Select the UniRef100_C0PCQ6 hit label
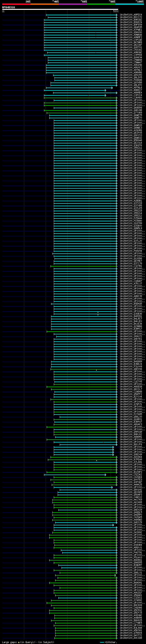Image resolution: width=146 pixels, height=644 pixels. click(131, 40)
